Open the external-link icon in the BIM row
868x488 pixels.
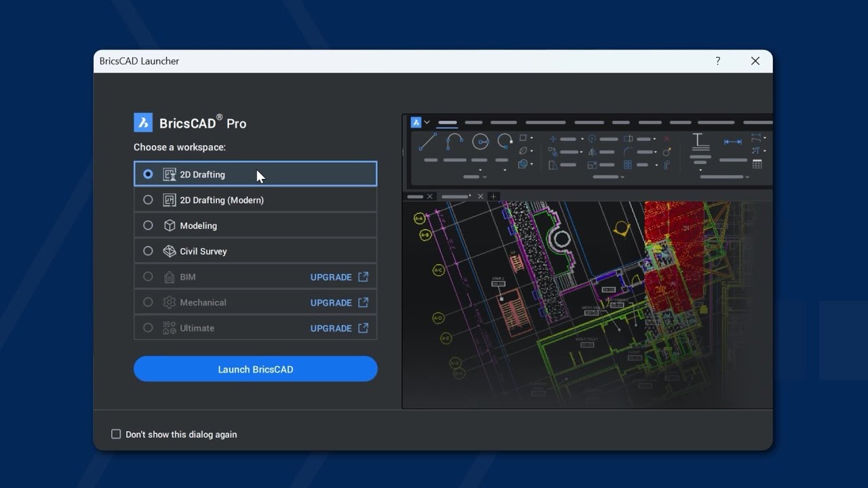[x=363, y=277]
